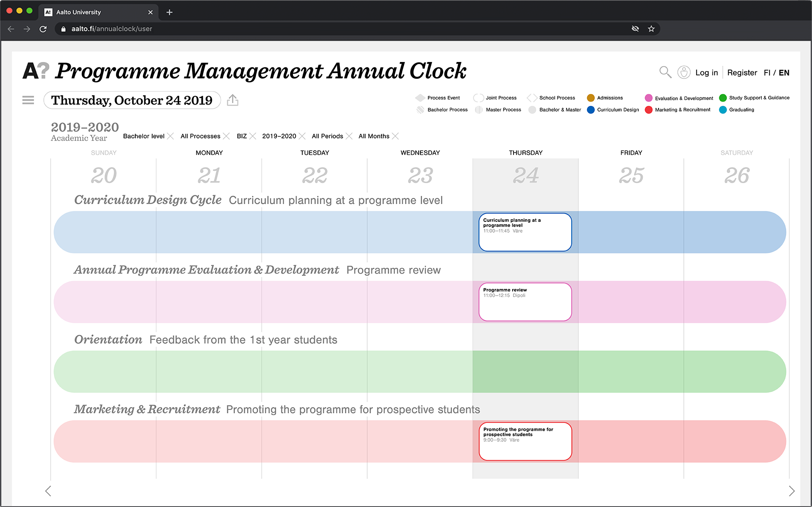Select the Graduating color dot

pos(723,110)
